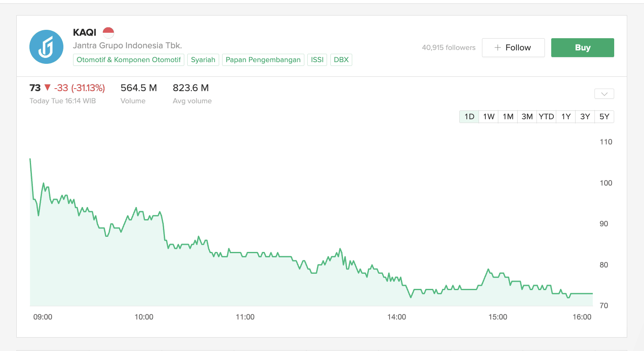Click the Jantra Grupo company logo
Viewport: 644px width, 351px height.
[x=46, y=47]
